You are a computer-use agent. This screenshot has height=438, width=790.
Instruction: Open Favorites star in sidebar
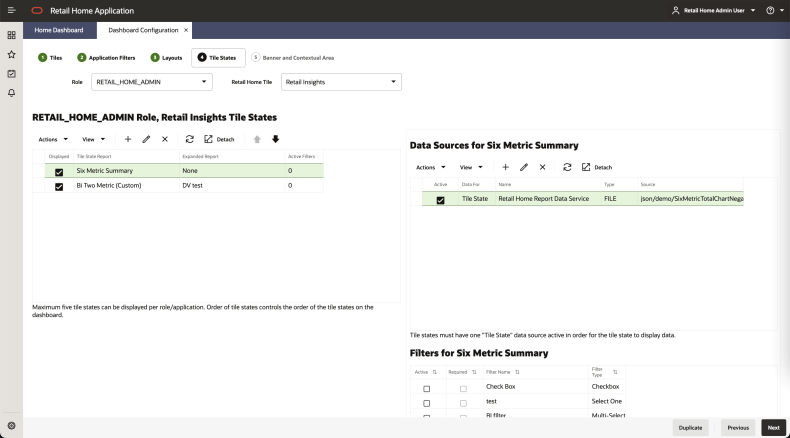(x=12, y=54)
